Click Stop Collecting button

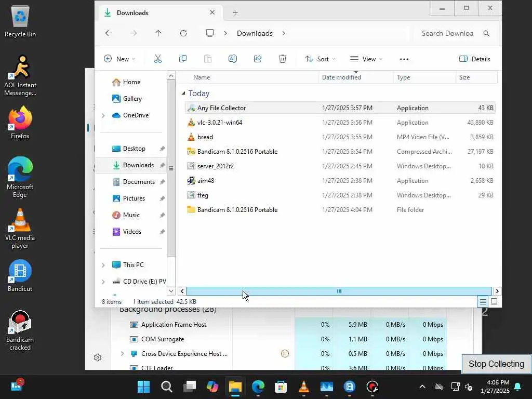click(x=496, y=364)
